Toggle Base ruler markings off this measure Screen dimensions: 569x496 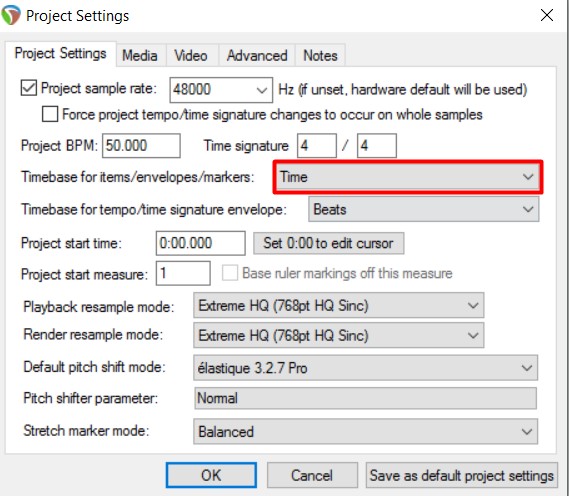230,273
